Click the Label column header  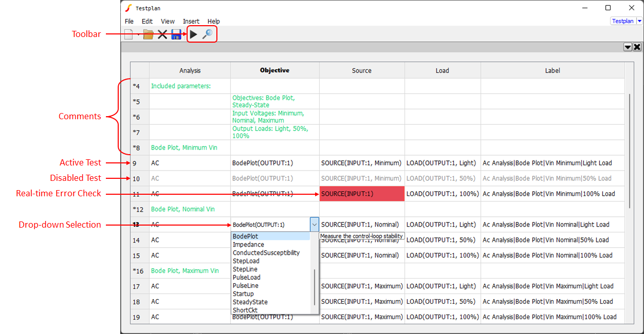pos(553,70)
